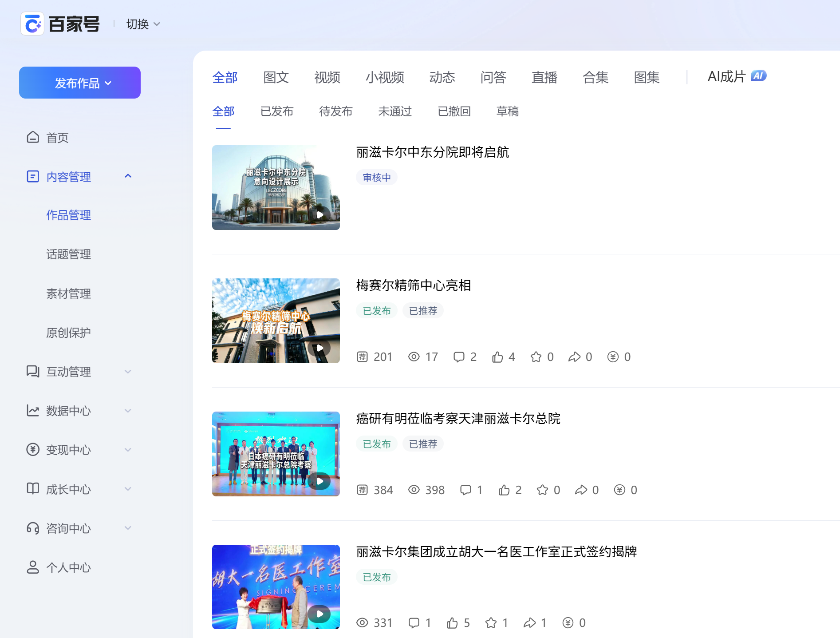Click the 数据中心 chart icon
The height and width of the screenshot is (638, 840).
tap(33, 410)
